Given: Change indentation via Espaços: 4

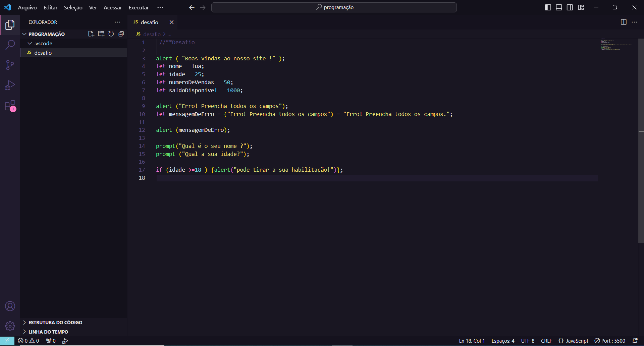Looking at the screenshot, I should pos(503,341).
